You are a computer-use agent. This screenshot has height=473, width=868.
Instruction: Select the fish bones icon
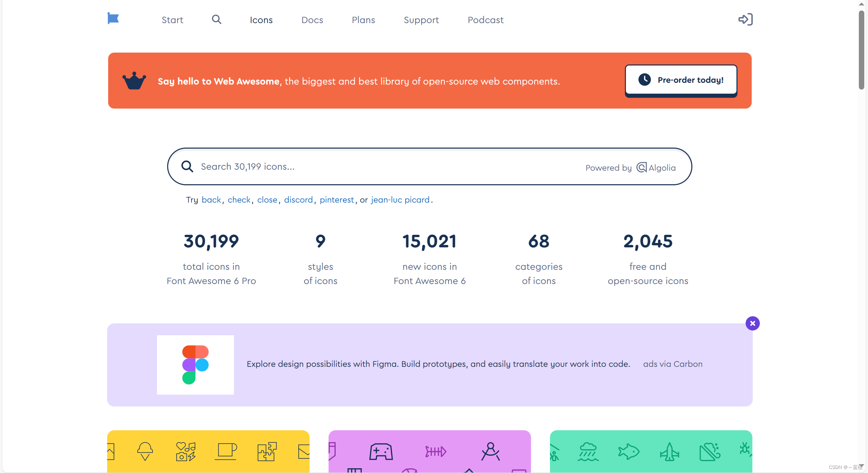click(436, 452)
